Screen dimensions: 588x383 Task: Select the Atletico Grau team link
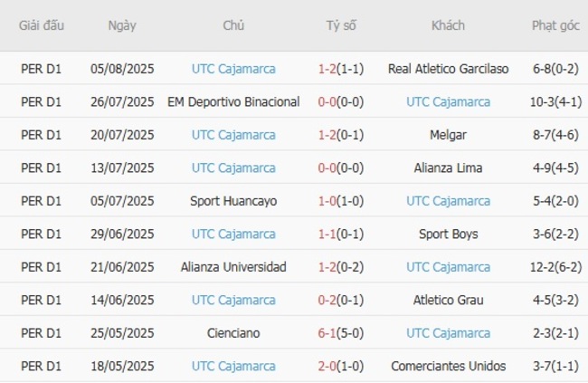(x=448, y=300)
